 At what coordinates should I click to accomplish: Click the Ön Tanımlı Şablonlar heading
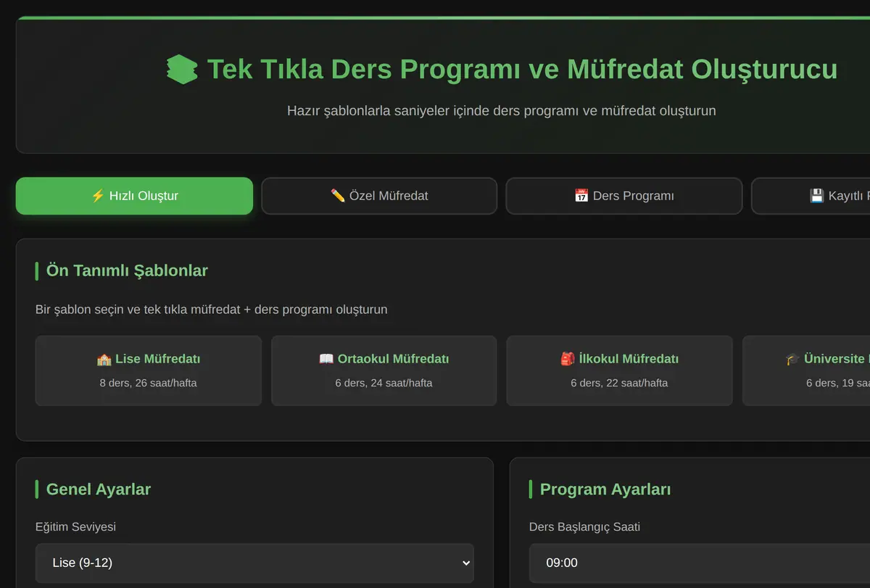point(127,271)
